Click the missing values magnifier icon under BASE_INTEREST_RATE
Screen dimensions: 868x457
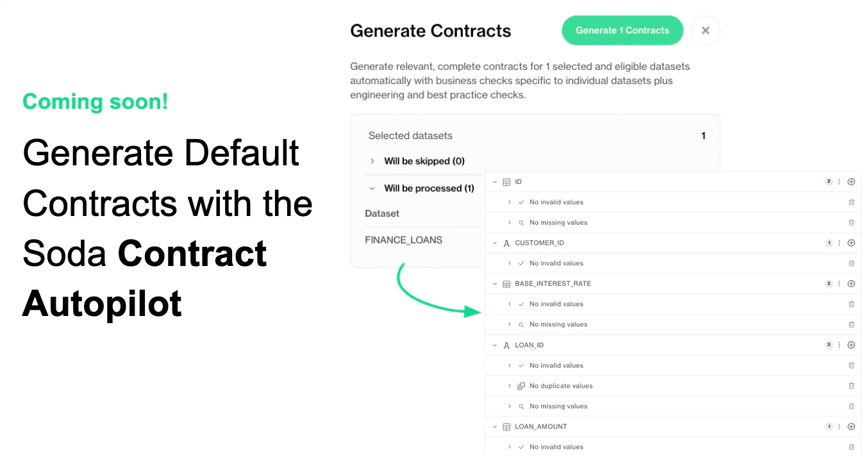point(520,324)
